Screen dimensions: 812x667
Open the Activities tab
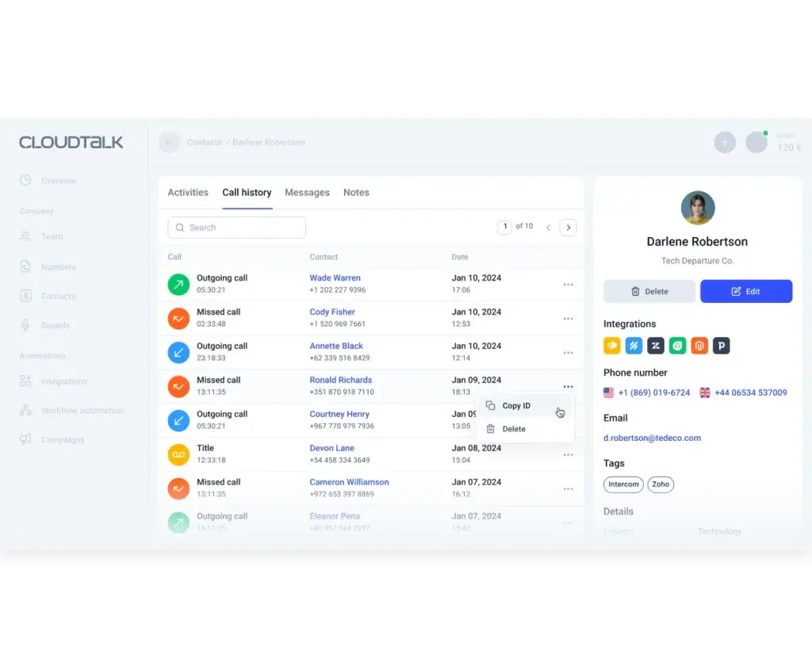(187, 192)
